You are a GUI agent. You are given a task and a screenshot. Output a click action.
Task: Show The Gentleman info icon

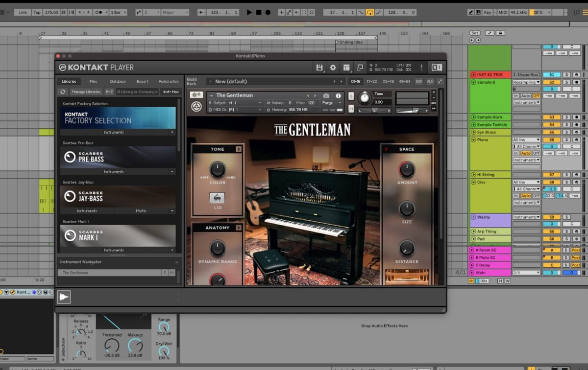(x=338, y=96)
